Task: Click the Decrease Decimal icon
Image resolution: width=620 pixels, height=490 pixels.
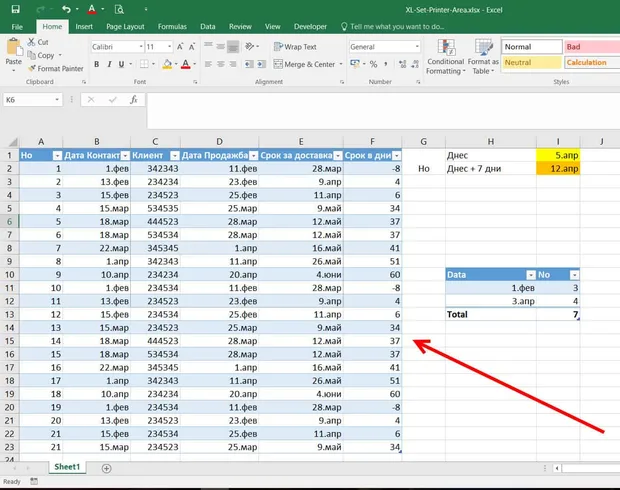Action: (x=415, y=64)
